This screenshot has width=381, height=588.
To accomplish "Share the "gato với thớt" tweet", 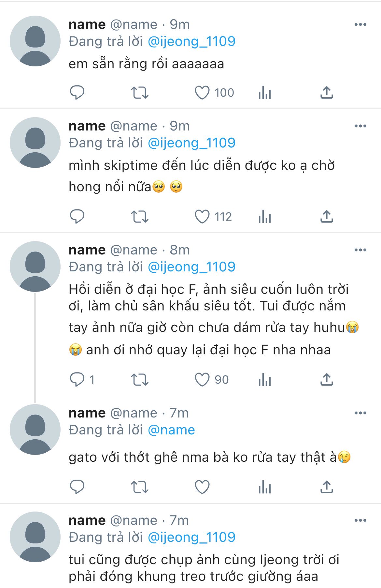I will (327, 487).
